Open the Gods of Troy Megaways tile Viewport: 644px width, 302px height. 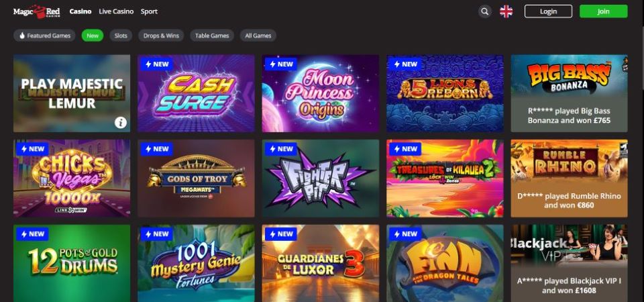(x=196, y=179)
